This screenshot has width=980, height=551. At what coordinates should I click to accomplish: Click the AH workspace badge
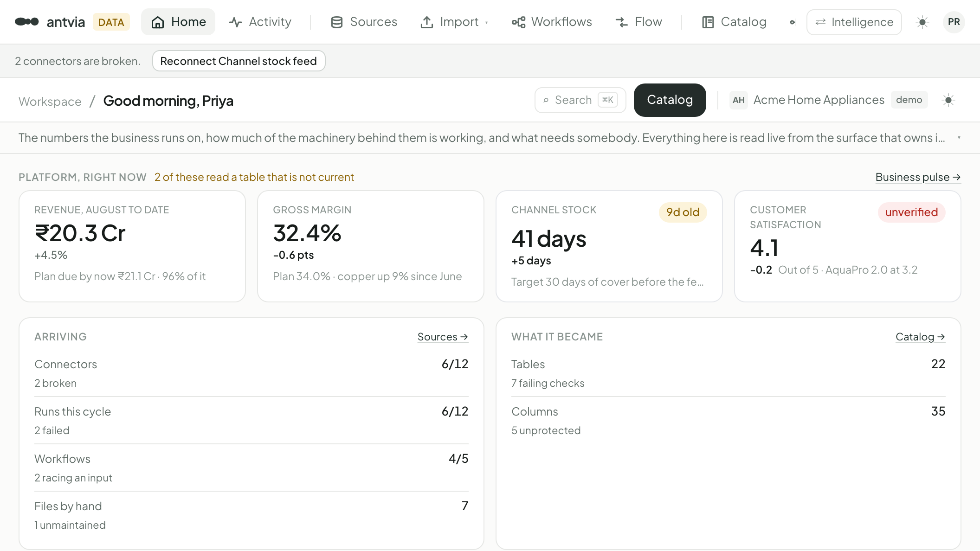[738, 100]
